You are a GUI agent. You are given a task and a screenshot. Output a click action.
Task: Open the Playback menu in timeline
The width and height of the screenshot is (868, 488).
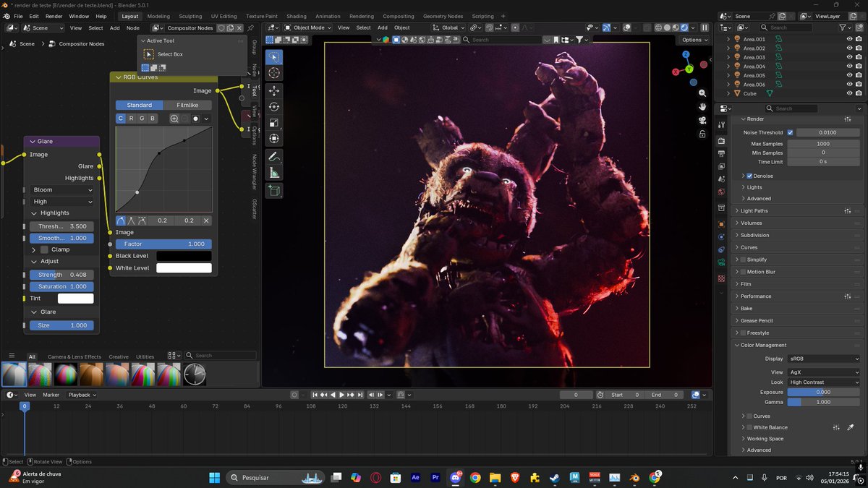[x=82, y=395]
